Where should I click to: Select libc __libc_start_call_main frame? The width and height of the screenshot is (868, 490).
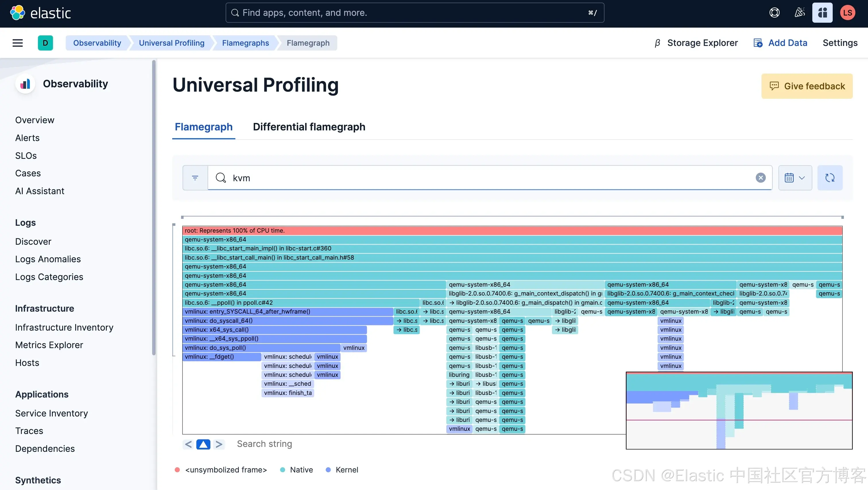click(x=512, y=258)
